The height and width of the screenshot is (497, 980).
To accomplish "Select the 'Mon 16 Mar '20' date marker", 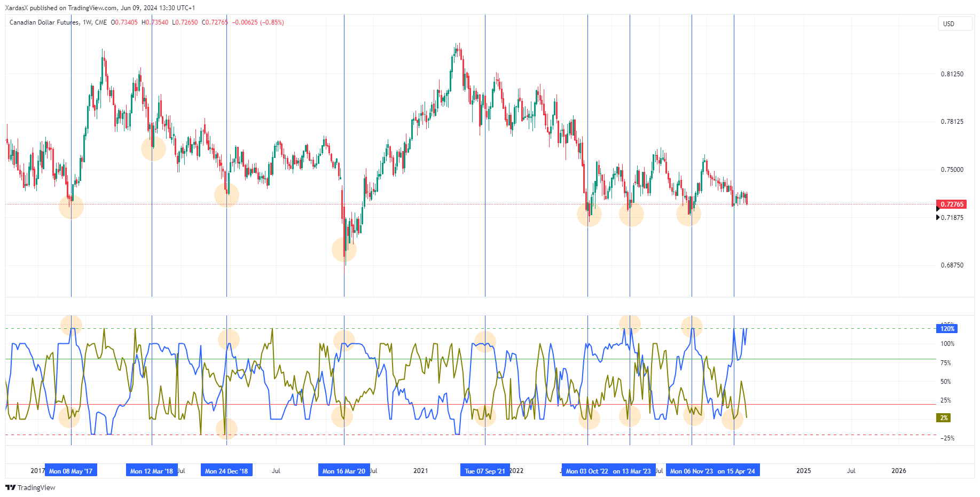I will coord(344,471).
